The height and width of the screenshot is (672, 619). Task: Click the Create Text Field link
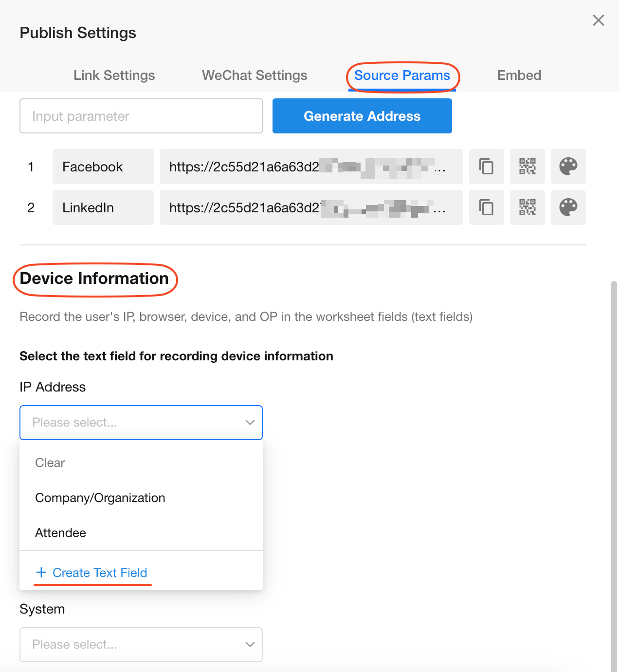tap(100, 573)
